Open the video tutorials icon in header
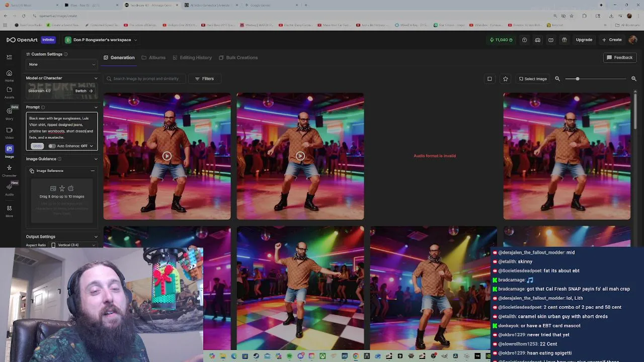The height and width of the screenshot is (362, 644). click(551, 40)
